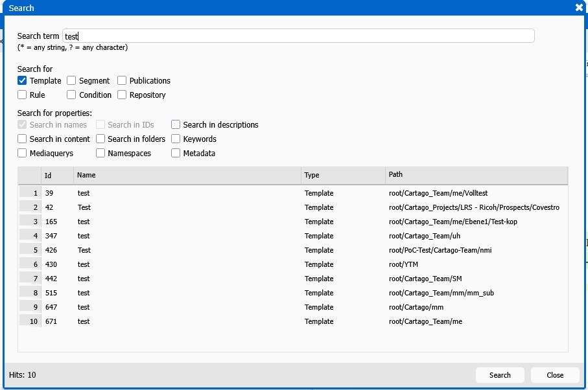588x390 pixels.
Task: Enable the Rule checkbox
Action: (x=22, y=95)
